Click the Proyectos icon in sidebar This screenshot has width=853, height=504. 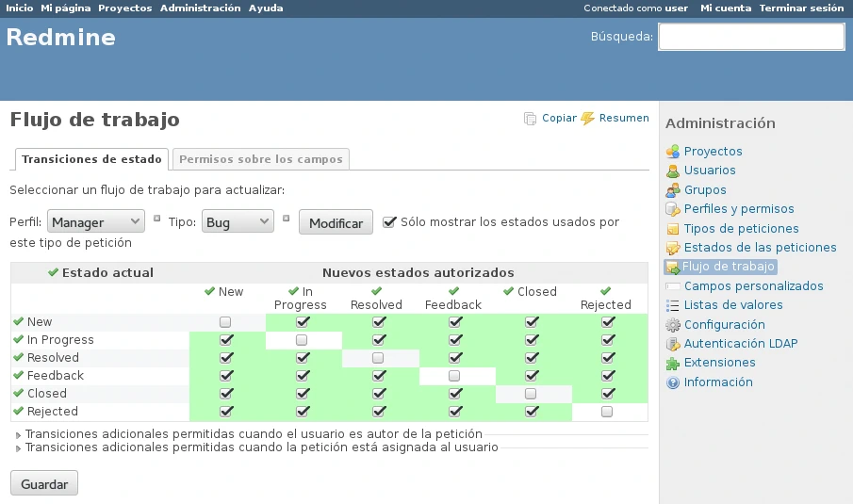click(672, 152)
